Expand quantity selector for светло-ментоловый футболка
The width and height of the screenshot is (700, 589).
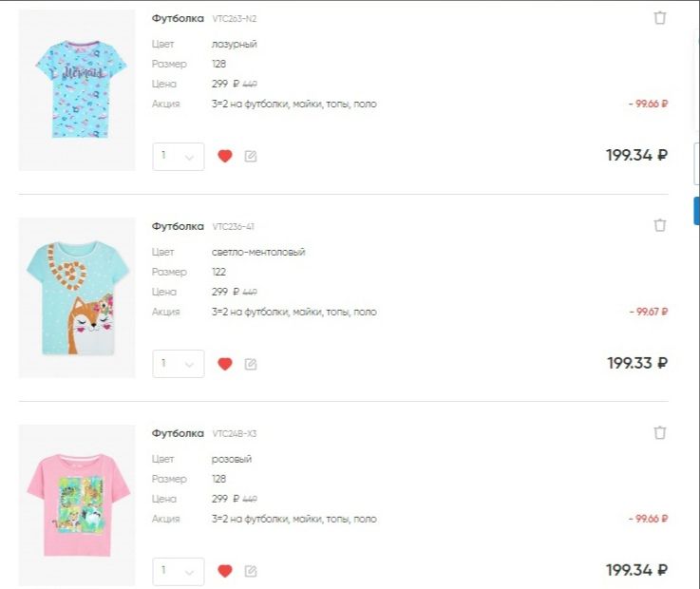[x=179, y=364]
